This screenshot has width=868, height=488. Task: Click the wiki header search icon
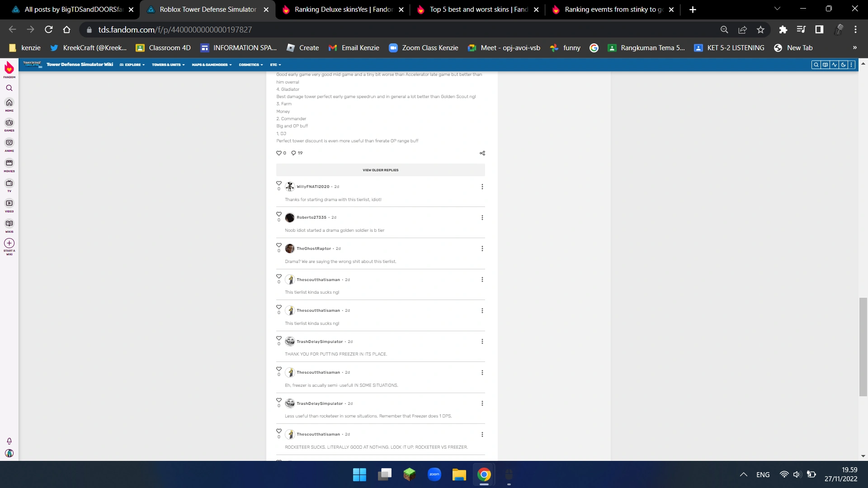click(x=816, y=65)
